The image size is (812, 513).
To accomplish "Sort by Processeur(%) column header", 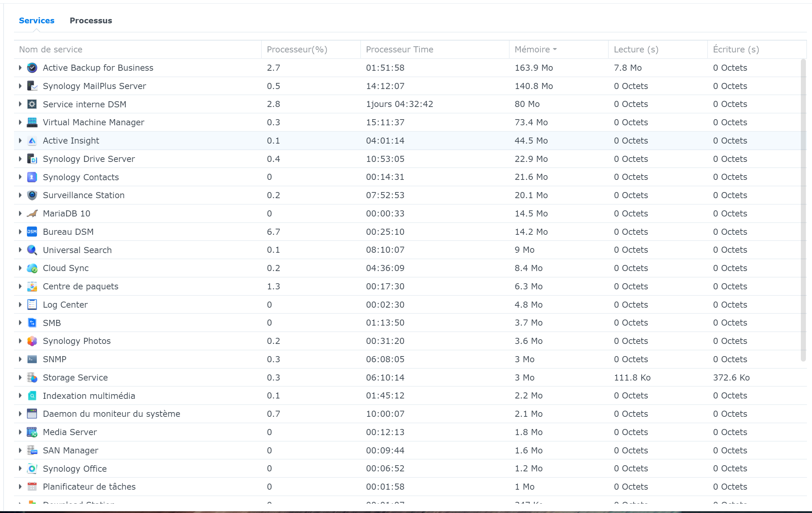I will 311,50.
